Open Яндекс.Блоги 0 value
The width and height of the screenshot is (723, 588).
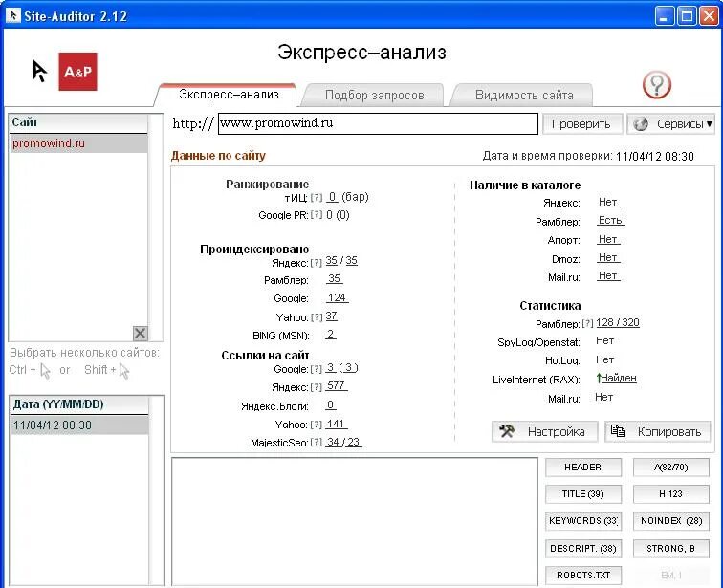pos(331,405)
